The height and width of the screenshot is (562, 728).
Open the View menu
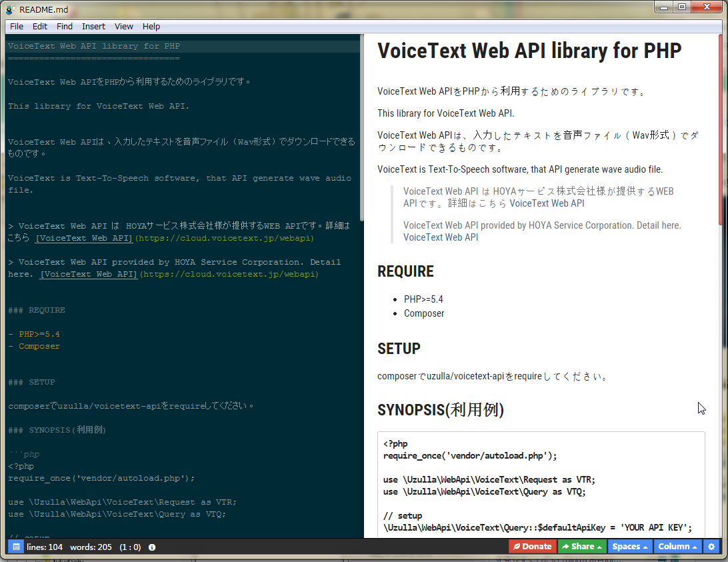pos(124,27)
